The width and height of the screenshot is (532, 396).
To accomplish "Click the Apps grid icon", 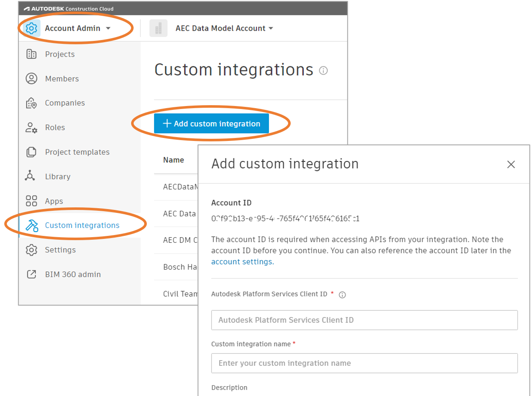I will pyautogui.click(x=31, y=201).
